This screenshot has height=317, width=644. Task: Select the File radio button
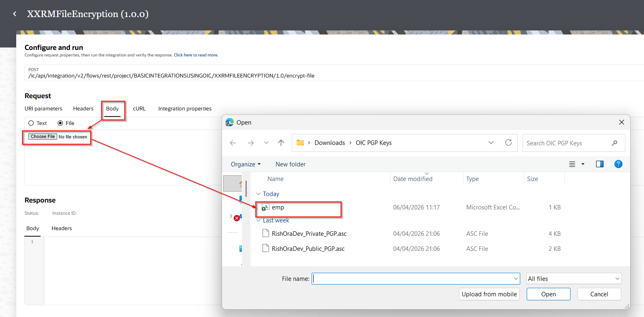(60, 123)
